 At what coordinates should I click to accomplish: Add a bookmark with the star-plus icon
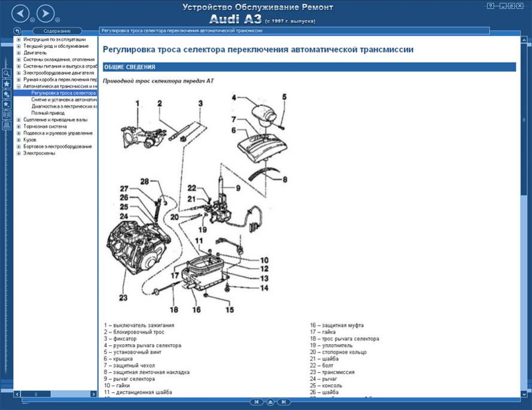[7, 95]
